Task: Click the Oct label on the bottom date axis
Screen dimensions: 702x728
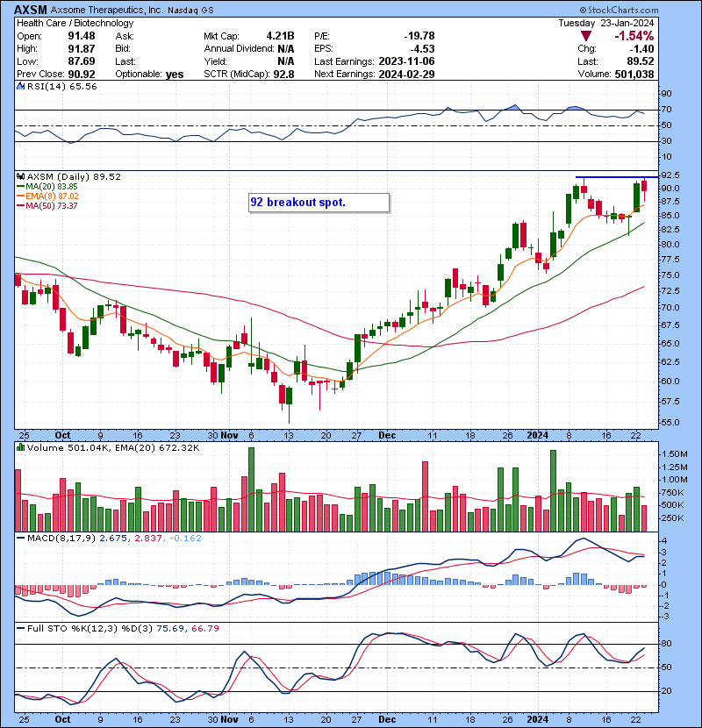Action: click(x=62, y=719)
